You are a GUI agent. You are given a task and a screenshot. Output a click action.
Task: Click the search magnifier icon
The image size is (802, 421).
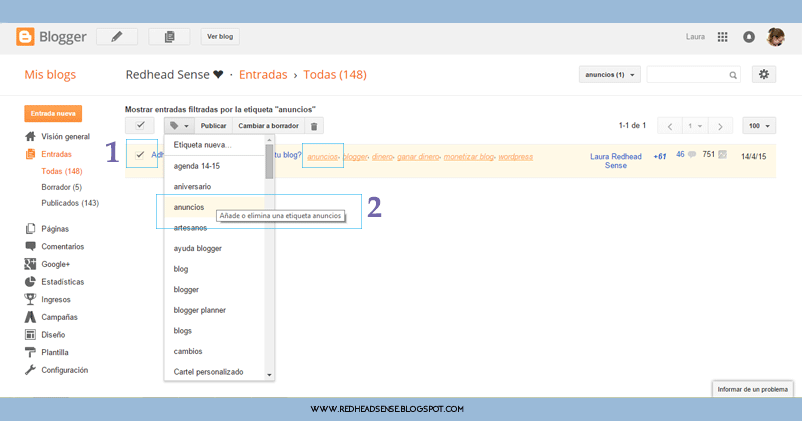(733, 75)
